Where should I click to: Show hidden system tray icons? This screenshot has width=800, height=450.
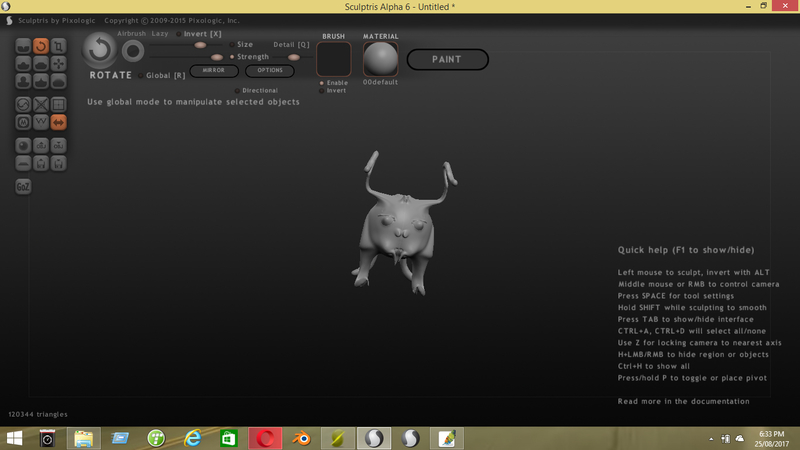[x=711, y=439]
